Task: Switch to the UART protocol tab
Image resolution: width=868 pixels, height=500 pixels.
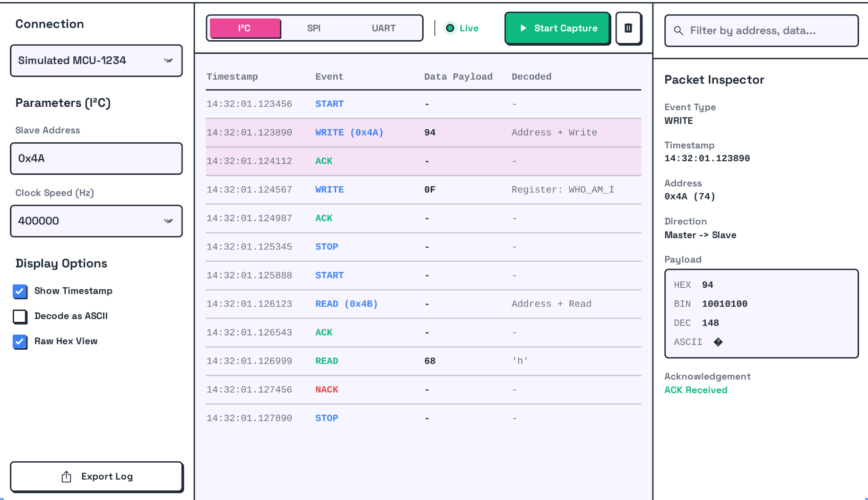Action: [x=383, y=28]
